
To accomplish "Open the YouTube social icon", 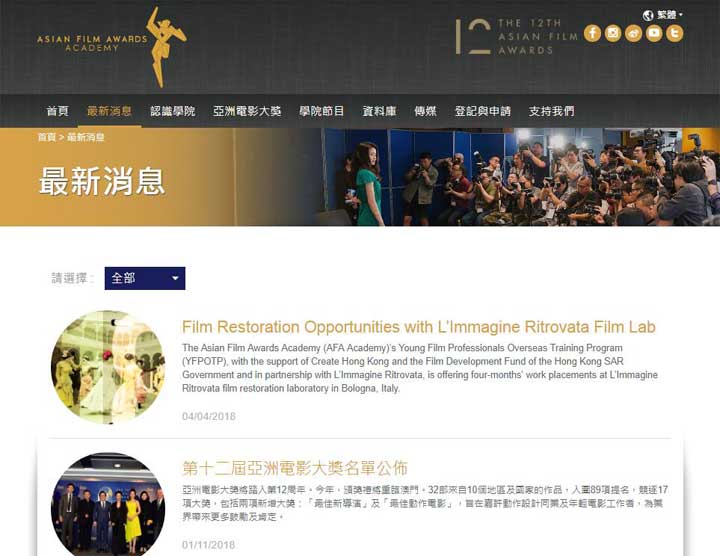I will click(654, 33).
